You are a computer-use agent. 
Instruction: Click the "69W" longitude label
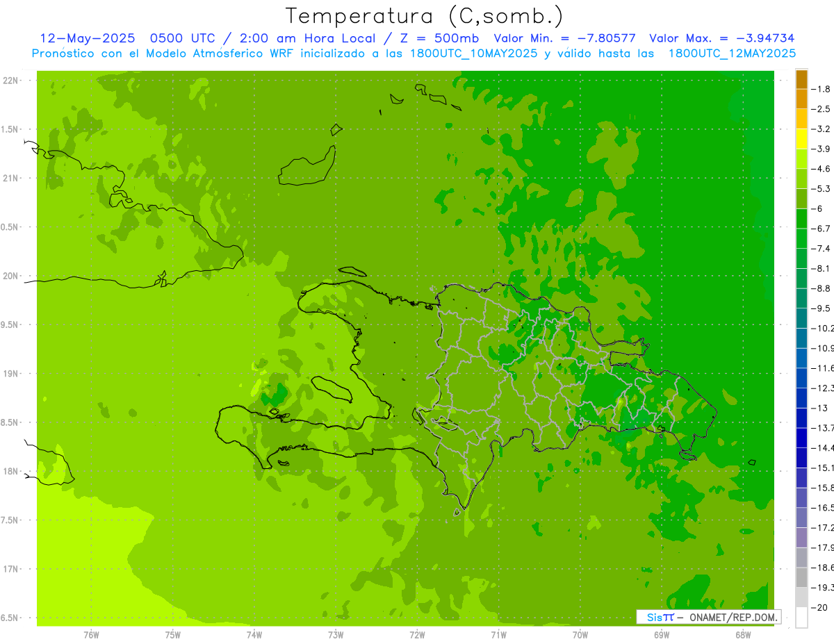[661, 635]
